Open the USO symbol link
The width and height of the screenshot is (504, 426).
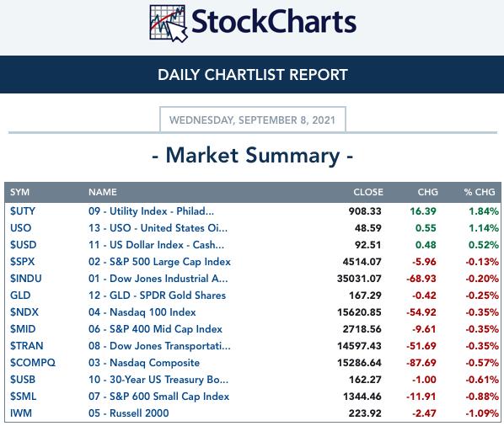tap(20, 228)
